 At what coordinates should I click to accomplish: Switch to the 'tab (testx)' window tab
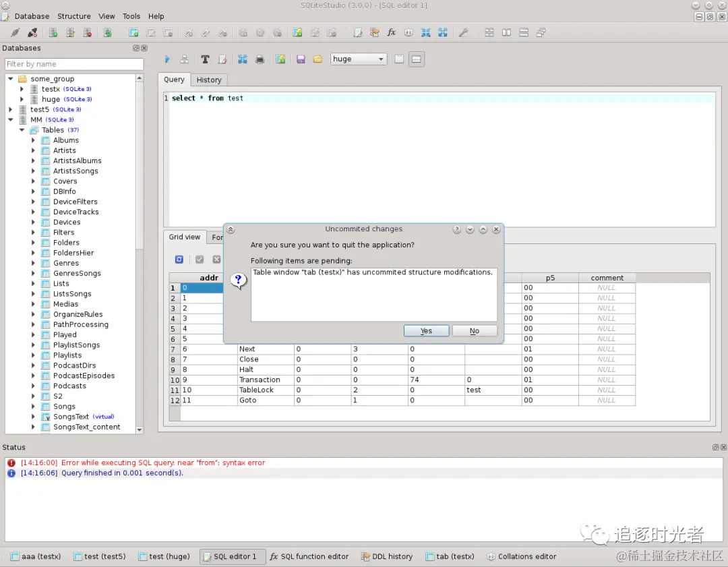450,556
